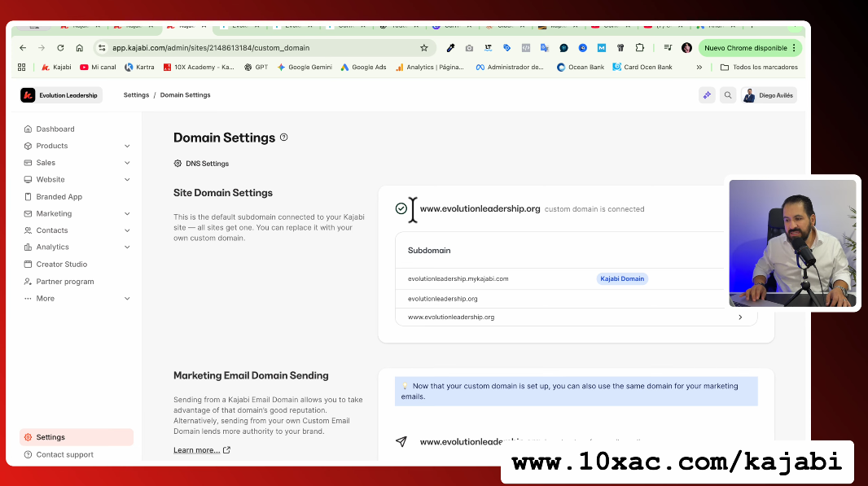Open Todos los marcadores folder
This screenshot has width=868, height=486.
(x=759, y=67)
